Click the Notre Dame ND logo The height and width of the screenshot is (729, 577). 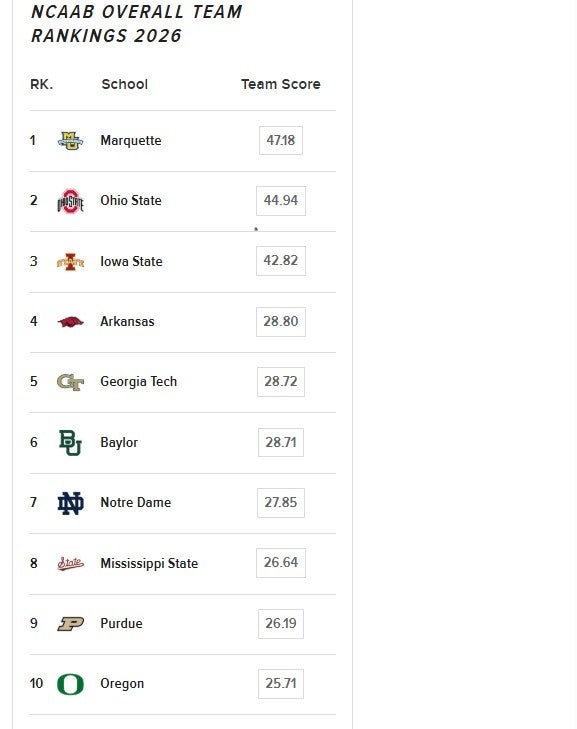tap(70, 503)
